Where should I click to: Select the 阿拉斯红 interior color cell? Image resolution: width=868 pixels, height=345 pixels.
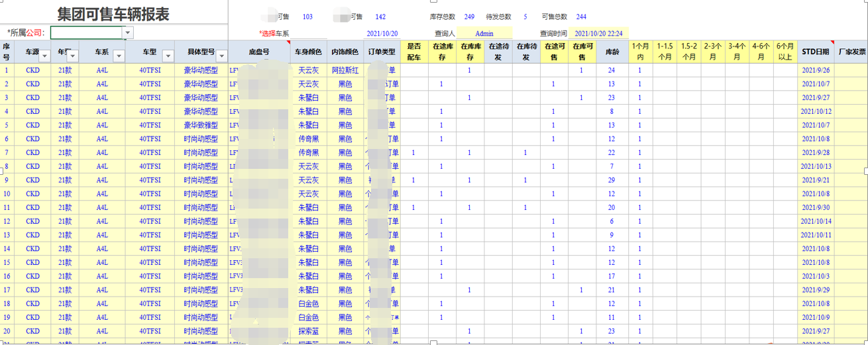point(345,70)
